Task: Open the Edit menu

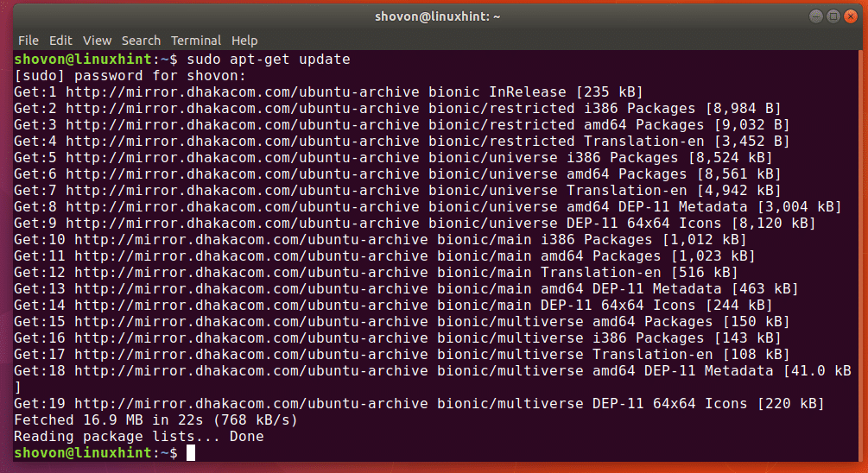Action: 60,41
